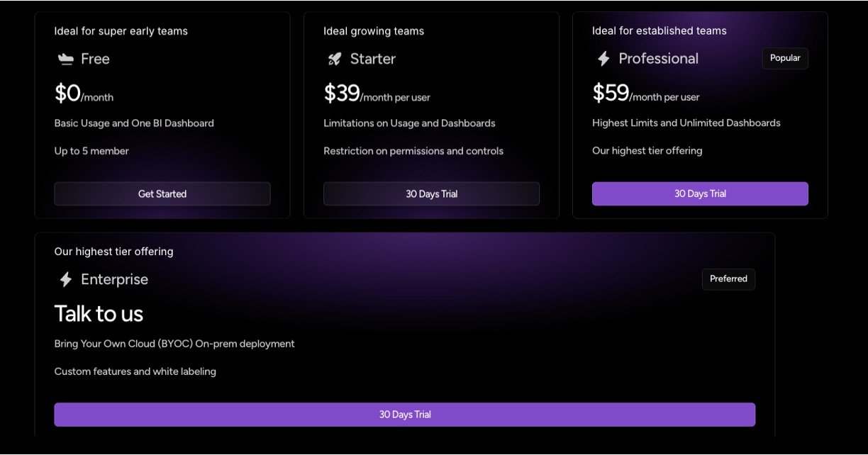868x455 pixels.
Task: Click the $59 per month price
Action: pos(645,94)
